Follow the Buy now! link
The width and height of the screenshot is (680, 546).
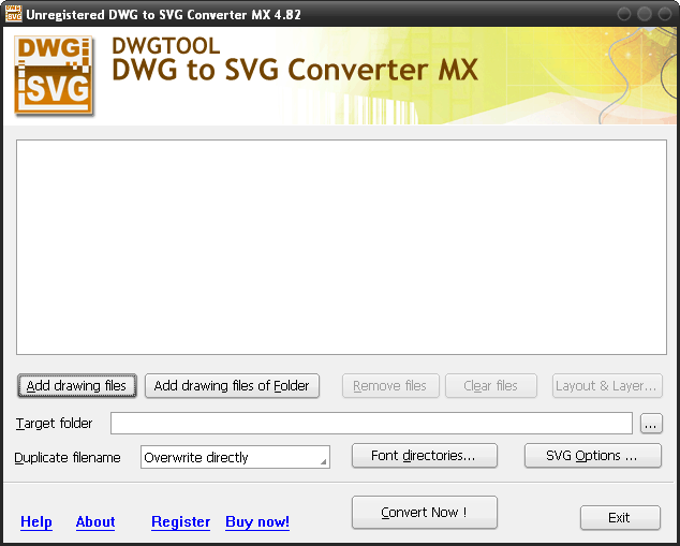[x=257, y=522]
